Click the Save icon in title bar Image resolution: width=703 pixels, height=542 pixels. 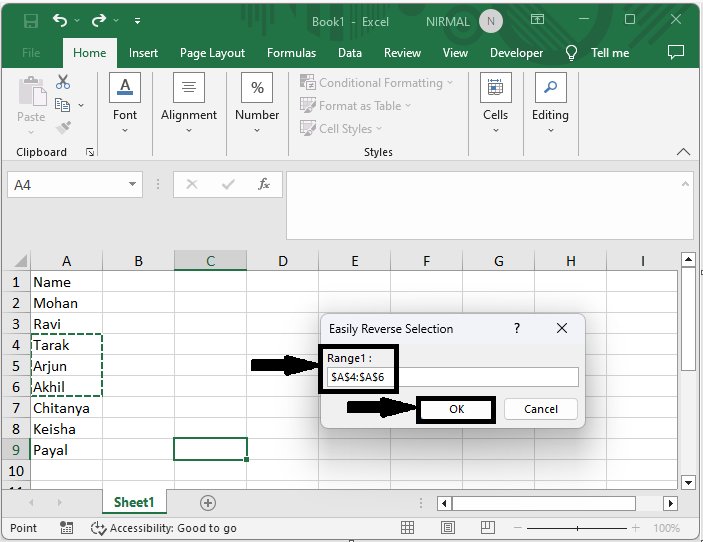[30, 21]
